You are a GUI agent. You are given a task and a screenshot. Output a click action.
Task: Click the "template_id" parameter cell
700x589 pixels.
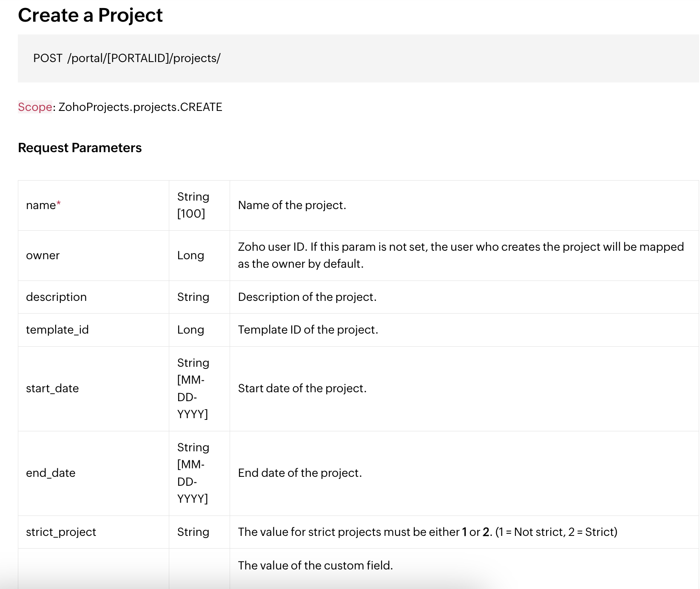94,330
